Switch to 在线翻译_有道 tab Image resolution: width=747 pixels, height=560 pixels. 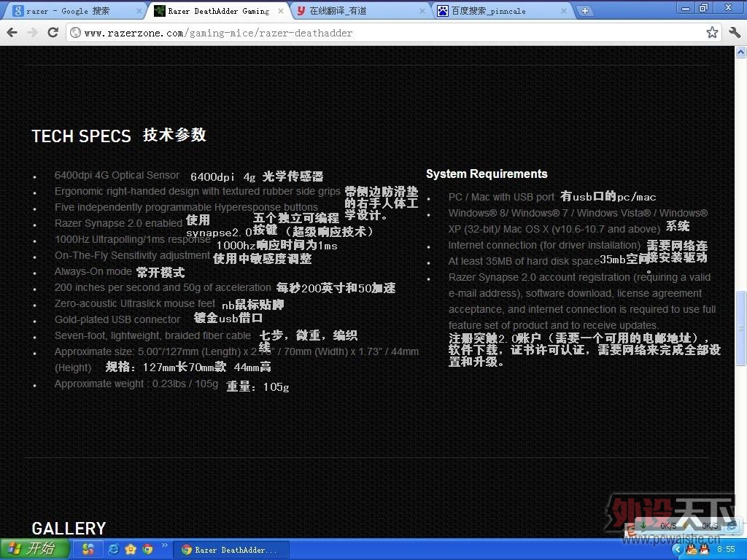coord(360,11)
